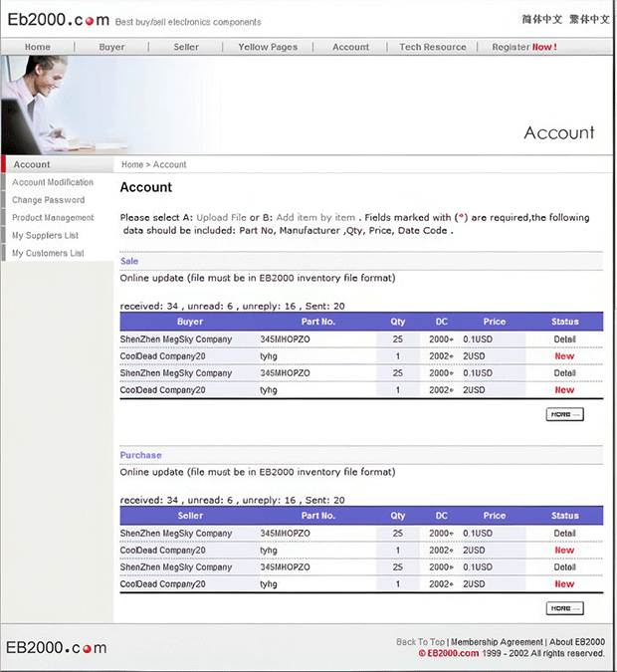Open New status in fourth Sale row
This screenshot has width=617, height=672.
click(564, 390)
